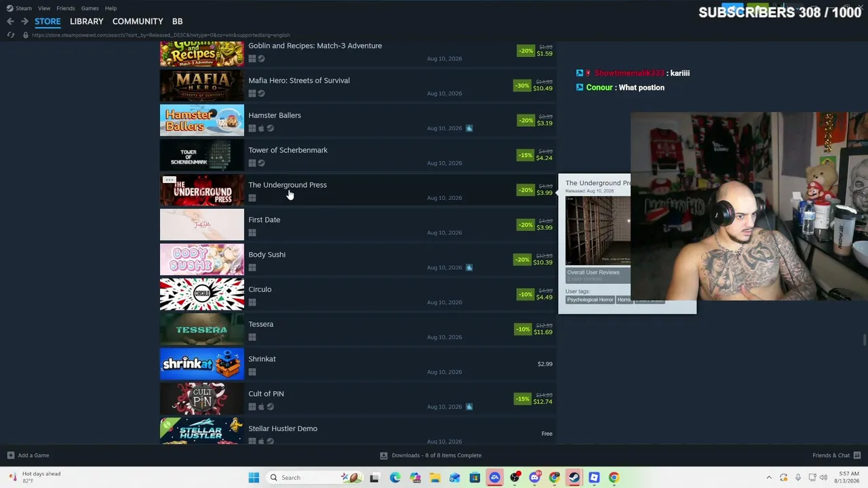Show hidden system tray icons
Screen dimensions: 868x488
point(769,478)
